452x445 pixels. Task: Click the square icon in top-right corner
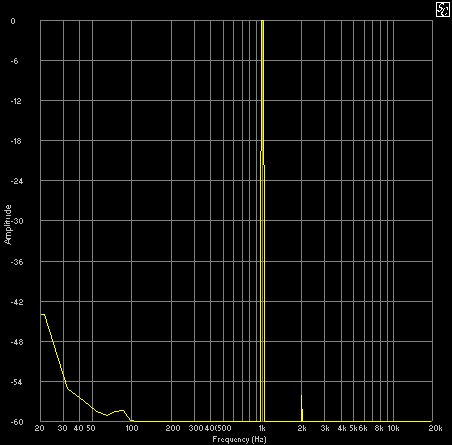click(x=443, y=9)
